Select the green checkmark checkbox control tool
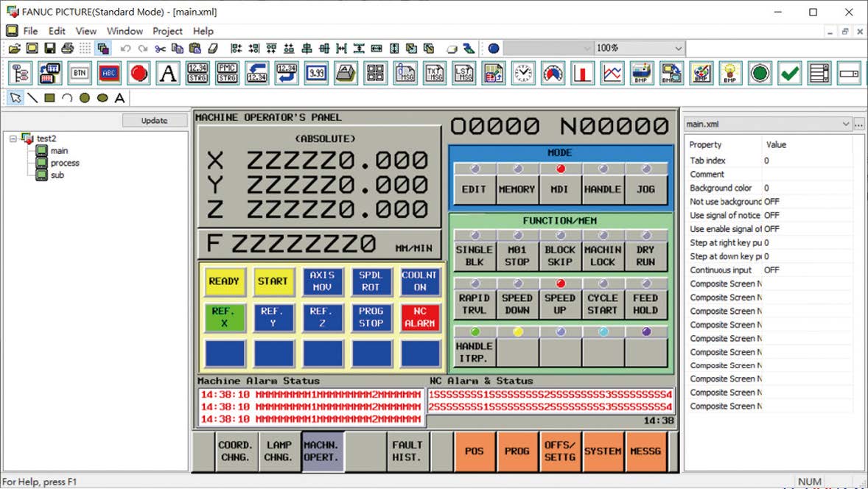 click(x=789, y=73)
